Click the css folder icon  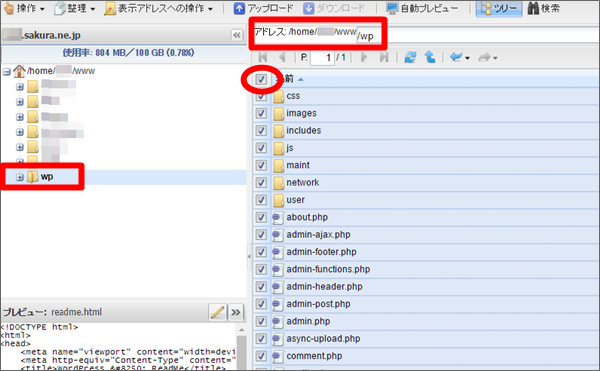[x=279, y=96]
